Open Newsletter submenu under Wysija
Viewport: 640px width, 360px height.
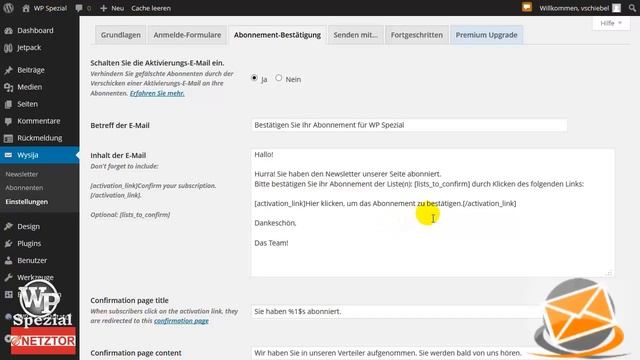(x=22, y=174)
